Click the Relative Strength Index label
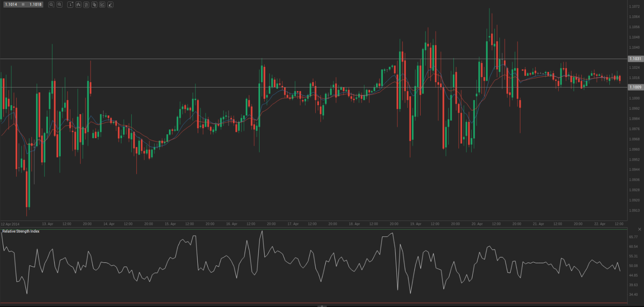This screenshot has width=644, height=307. (x=21, y=231)
